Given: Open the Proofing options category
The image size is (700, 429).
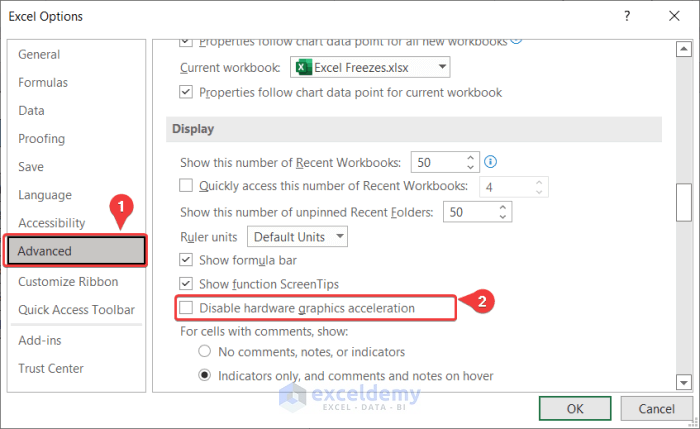Looking at the screenshot, I should click(x=42, y=139).
